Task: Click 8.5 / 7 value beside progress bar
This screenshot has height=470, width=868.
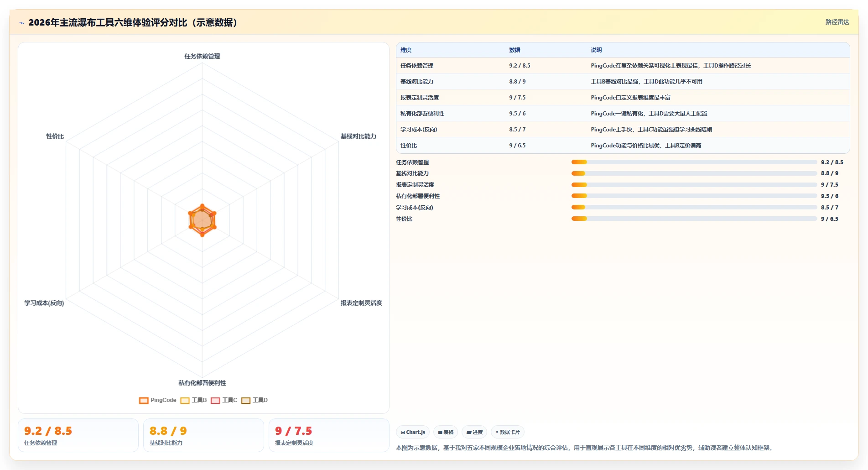Action: (x=829, y=208)
